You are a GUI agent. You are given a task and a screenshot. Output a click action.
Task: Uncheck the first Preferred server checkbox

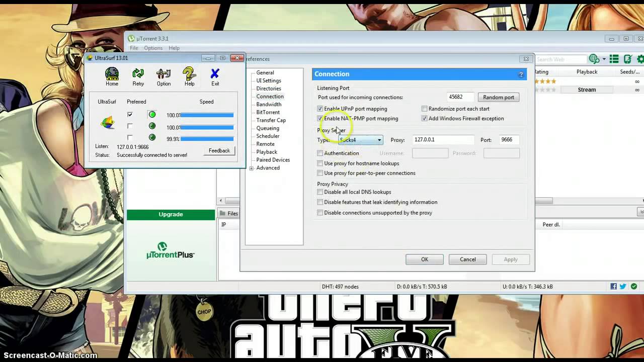click(x=130, y=115)
